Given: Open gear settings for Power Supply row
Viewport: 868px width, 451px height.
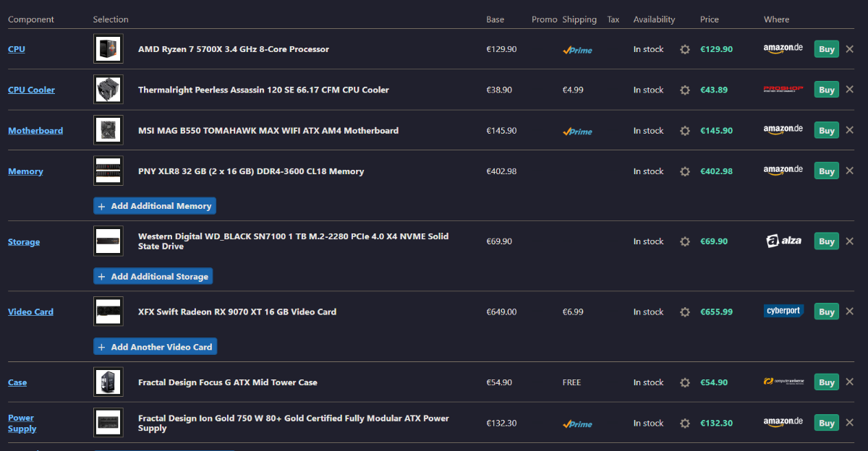Looking at the screenshot, I should tap(685, 424).
